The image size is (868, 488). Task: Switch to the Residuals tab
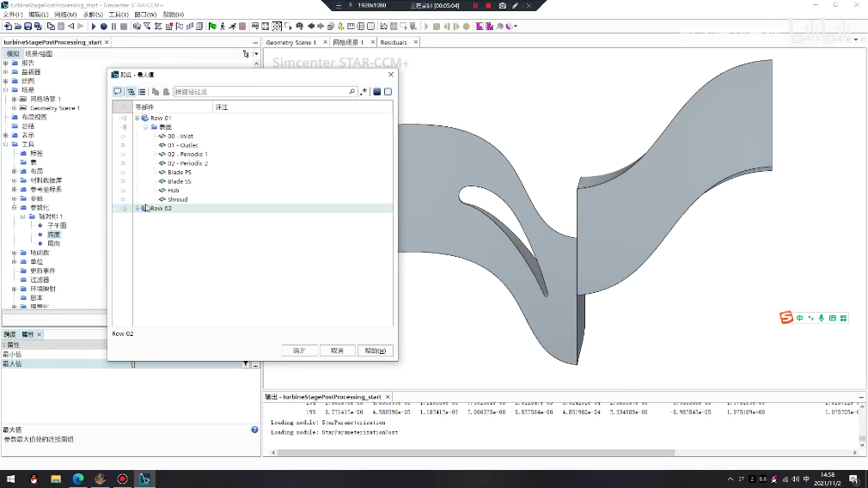(394, 42)
